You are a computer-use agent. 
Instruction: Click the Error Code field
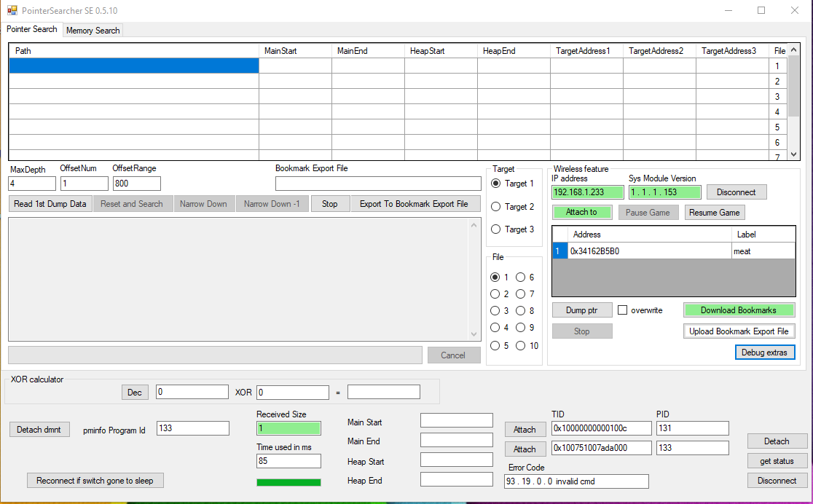576,481
